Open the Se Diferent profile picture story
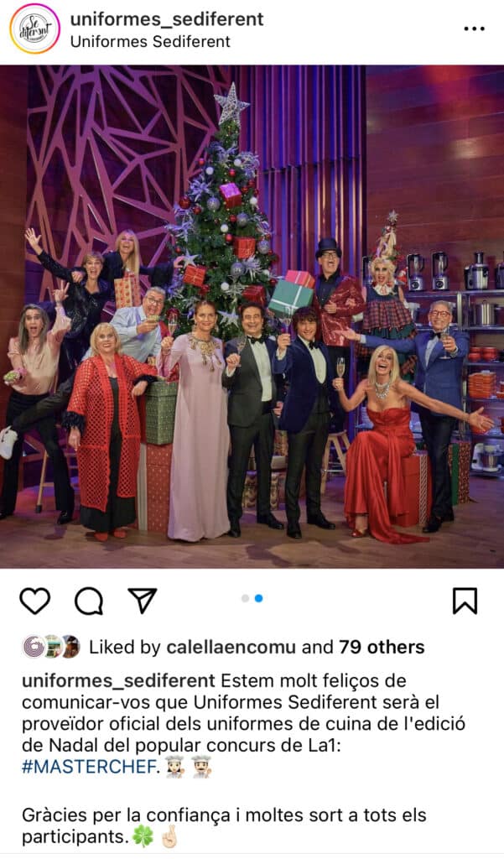 pyautogui.click(x=34, y=29)
